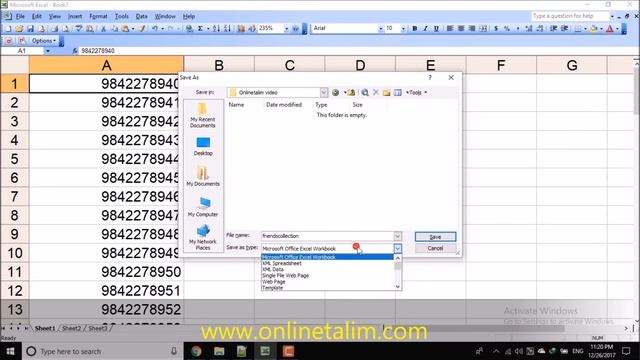Screen dimensions: 640x360
Task: Apply Currency style format
Action: tap(496, 29)
